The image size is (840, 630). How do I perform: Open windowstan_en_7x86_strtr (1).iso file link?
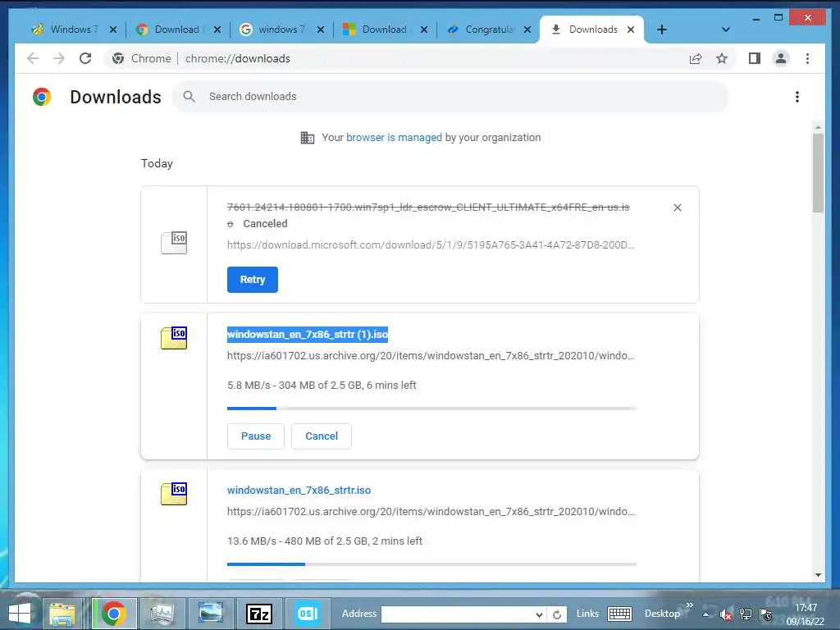307,335
